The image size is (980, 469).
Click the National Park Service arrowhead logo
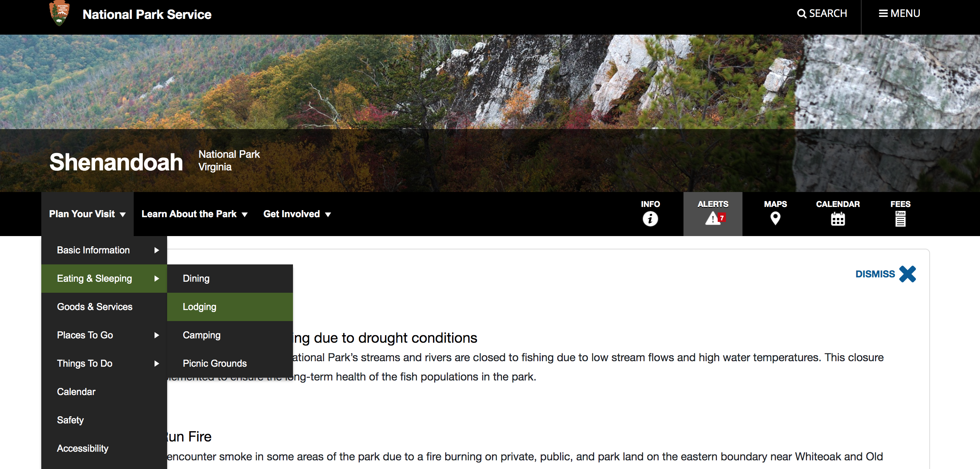point(59,13)
